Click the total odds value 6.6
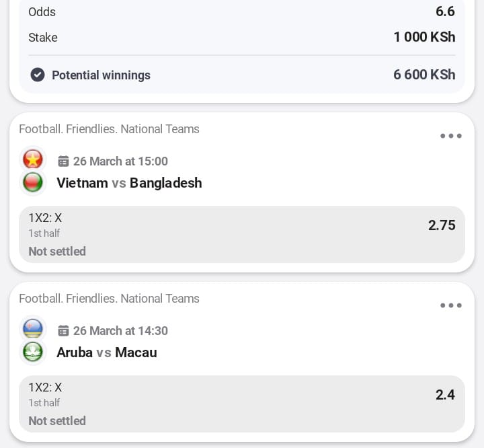 click(445, 11)
